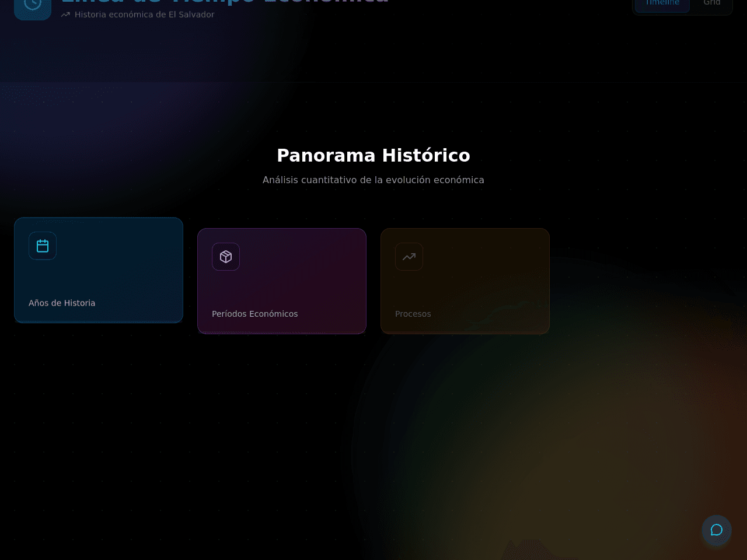Open the chat bubble button
This screenshot has width=747, height=560.
tap(717, 530)
